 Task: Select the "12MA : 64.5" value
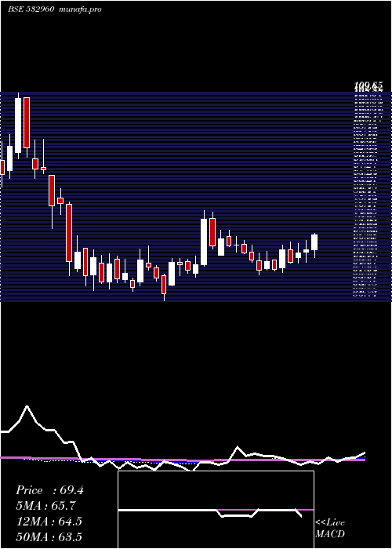point(49,522)
